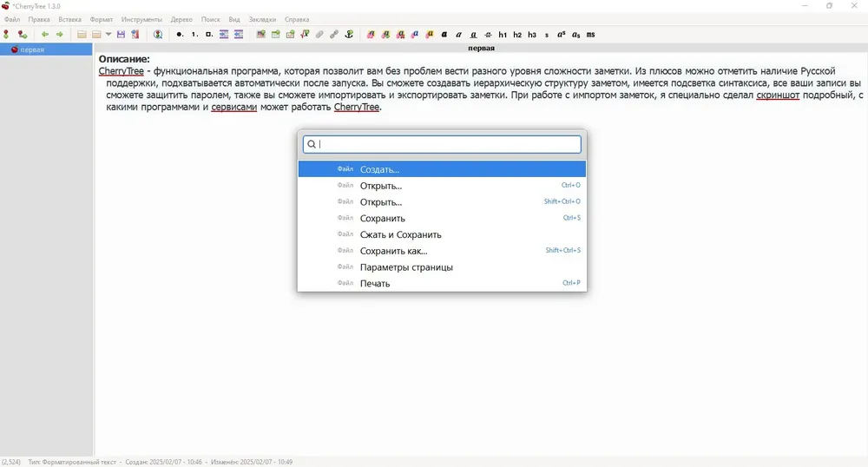Go back with green left arrow
Viewport: 868px width, 467px height.
pos(45,35)
